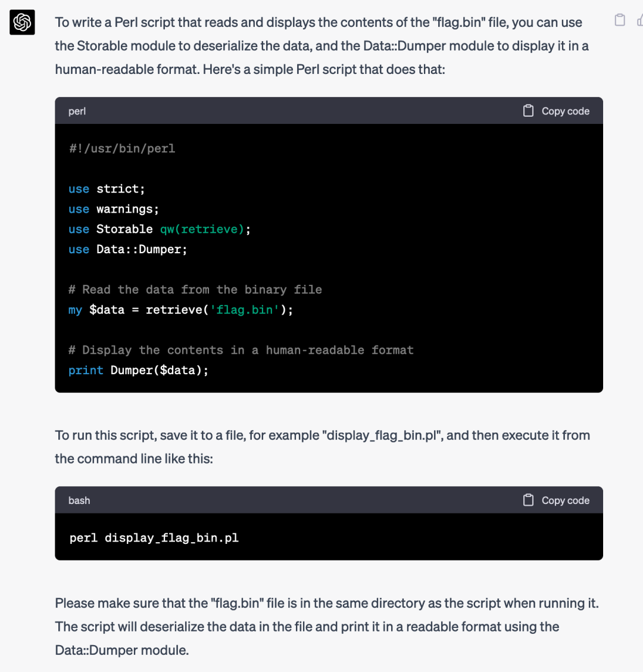The width and height of the screenshot is (643, 672).
Task: Click the "Read the data from the binary file" comment
Action: pos(195,290)
